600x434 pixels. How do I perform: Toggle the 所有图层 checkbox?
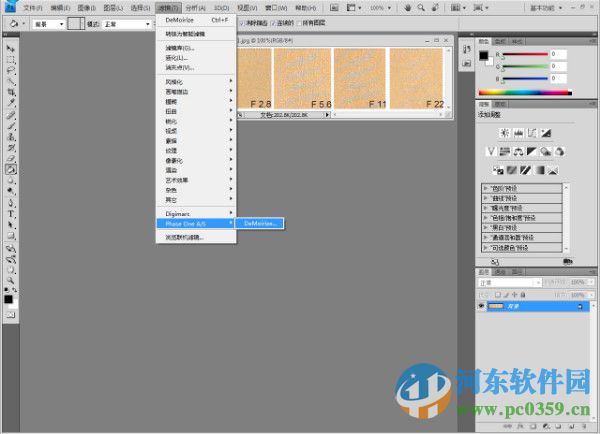tap(299, 23)
